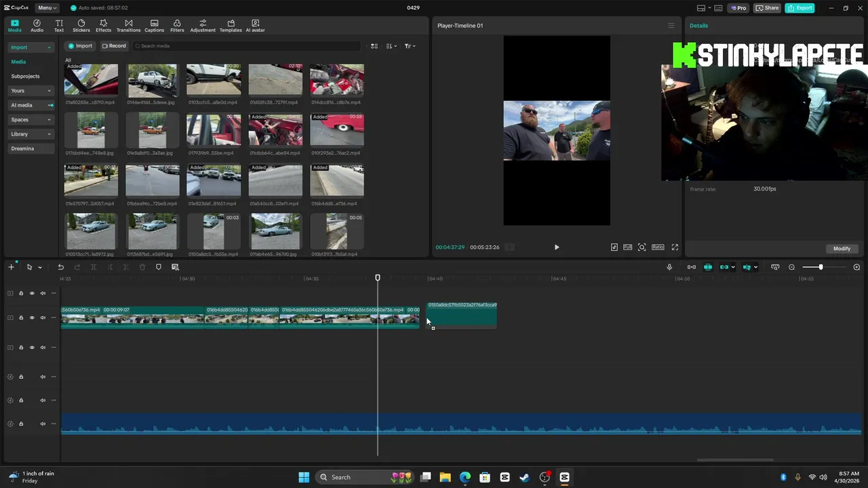The width and height of the screenshot is (868, 488).
Task: Switch to the Filters tab
Action: click(177, 26)
